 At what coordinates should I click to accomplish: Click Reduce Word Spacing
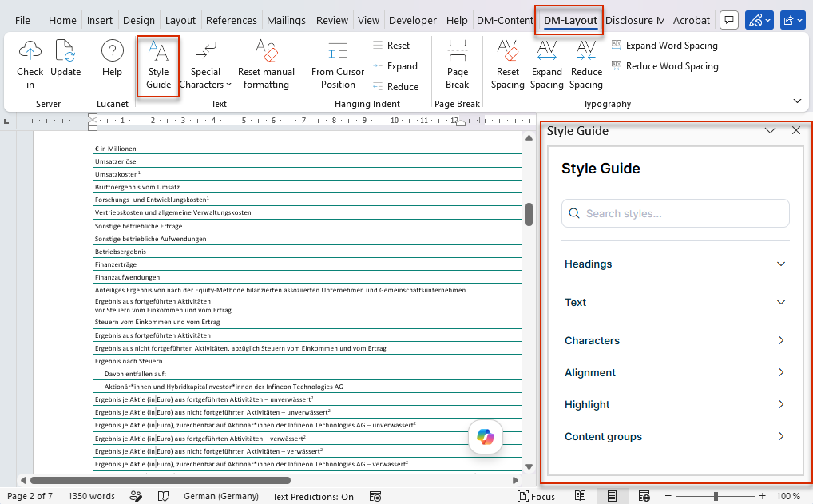pyautogui.click(x=664, y=65)
